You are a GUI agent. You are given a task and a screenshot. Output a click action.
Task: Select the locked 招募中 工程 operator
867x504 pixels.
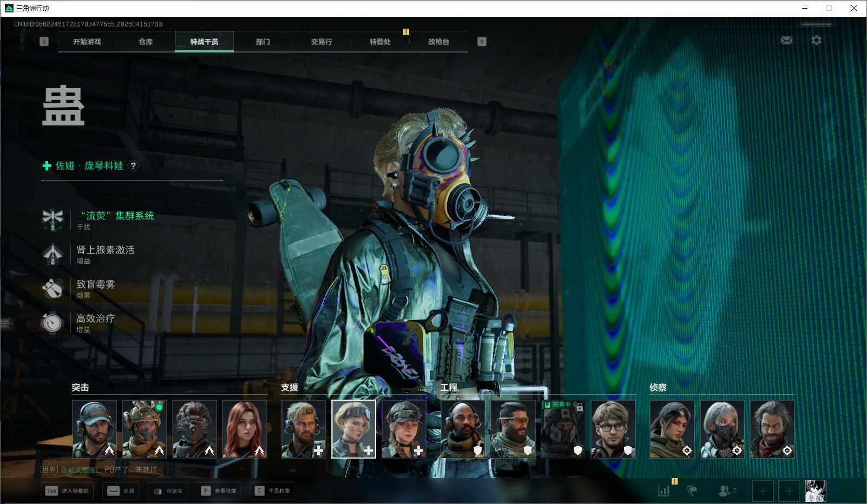click(563, 429)
